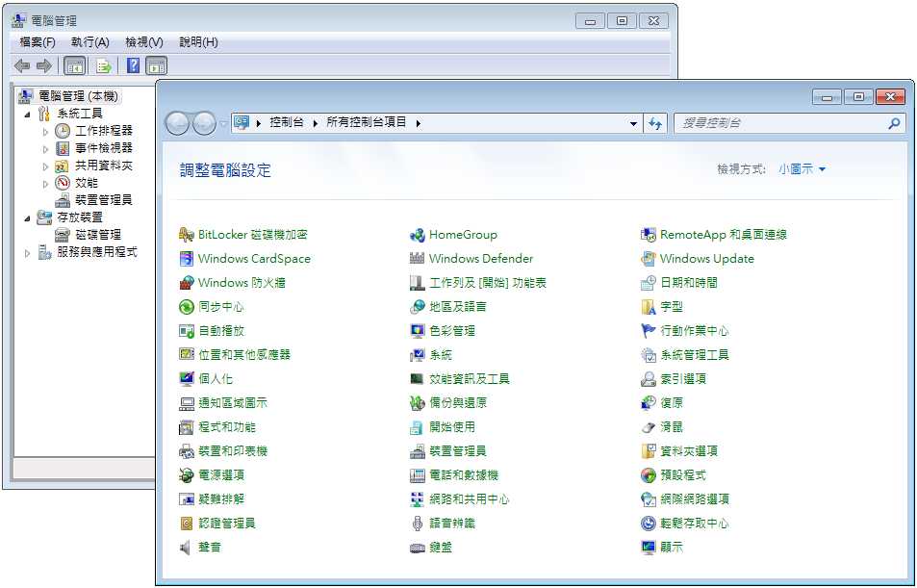
Task: Open the 色彩管理 icon
Action: pos(417,330)
